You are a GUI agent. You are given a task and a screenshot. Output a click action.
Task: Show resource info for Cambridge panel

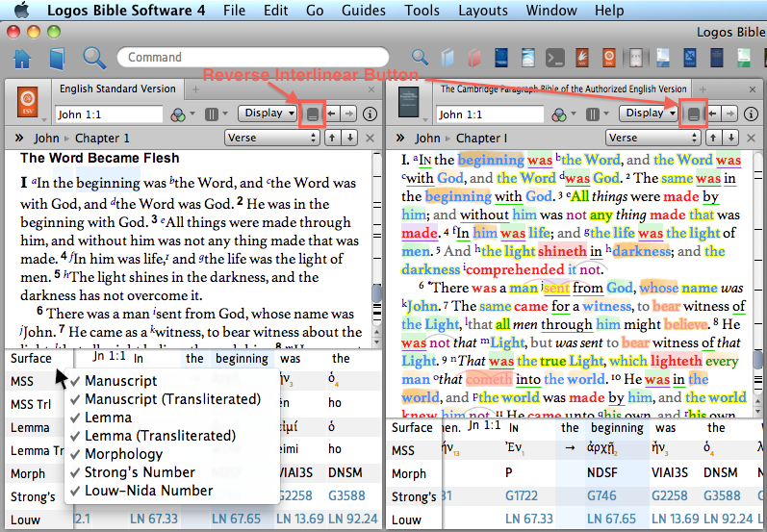pyautogui.click(x=751, y=114)
